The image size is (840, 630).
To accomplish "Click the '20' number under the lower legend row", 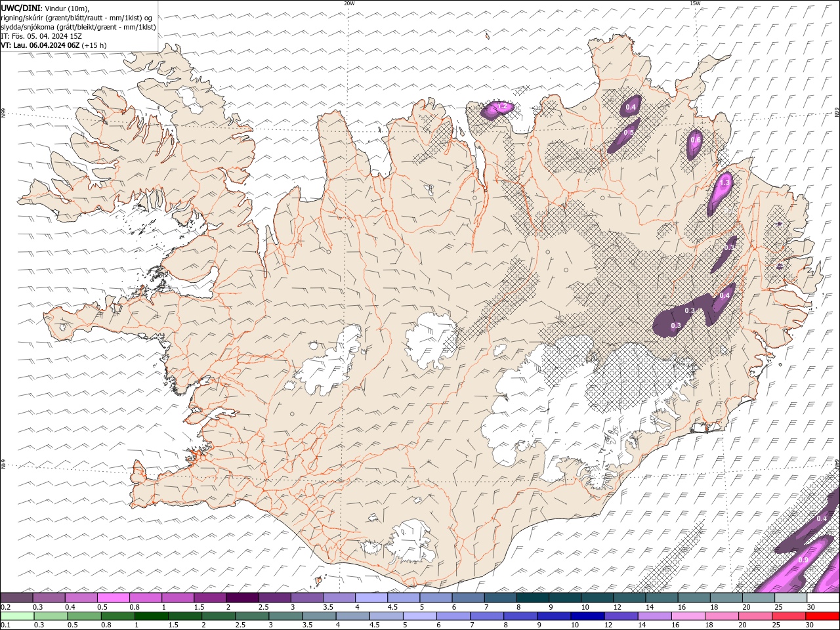I will [743, 625].
